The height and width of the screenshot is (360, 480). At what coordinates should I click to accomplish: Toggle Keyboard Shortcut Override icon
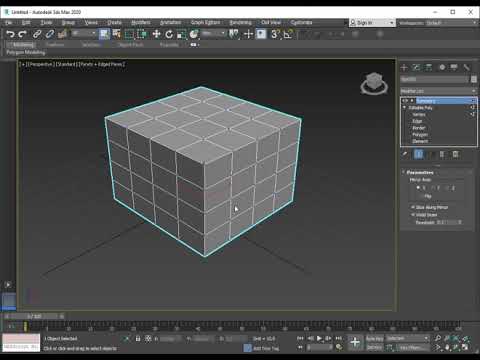pos(261,34)
